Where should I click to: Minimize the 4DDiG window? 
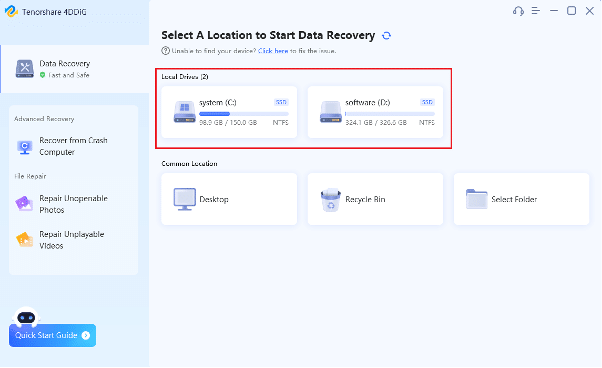pos(554,11)
